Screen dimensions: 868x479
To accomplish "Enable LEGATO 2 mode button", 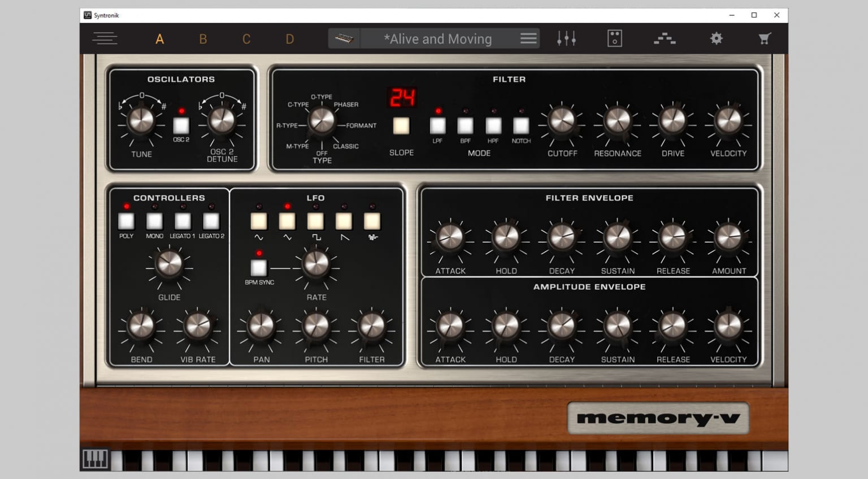I will [211, 221].
